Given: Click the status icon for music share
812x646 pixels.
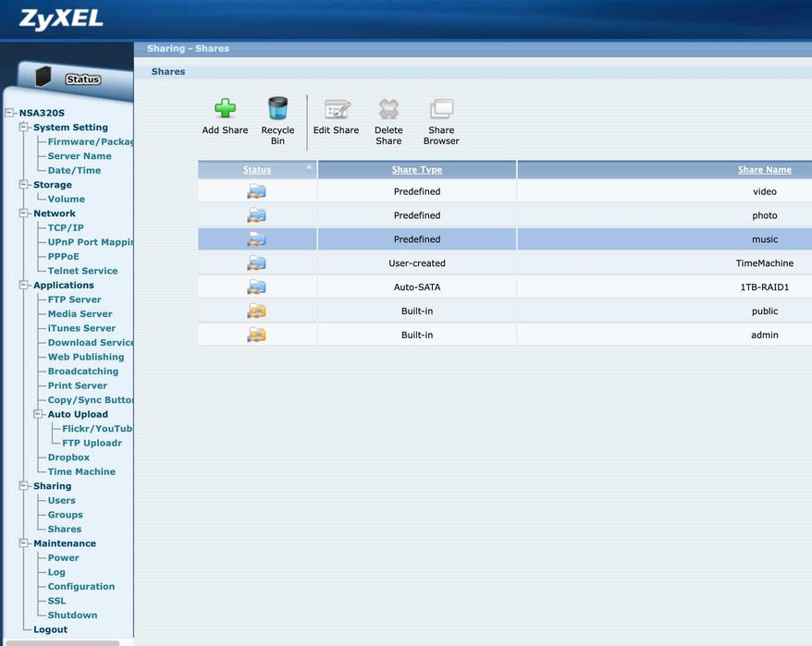Looking at the screenshot, I should point(256,239).
